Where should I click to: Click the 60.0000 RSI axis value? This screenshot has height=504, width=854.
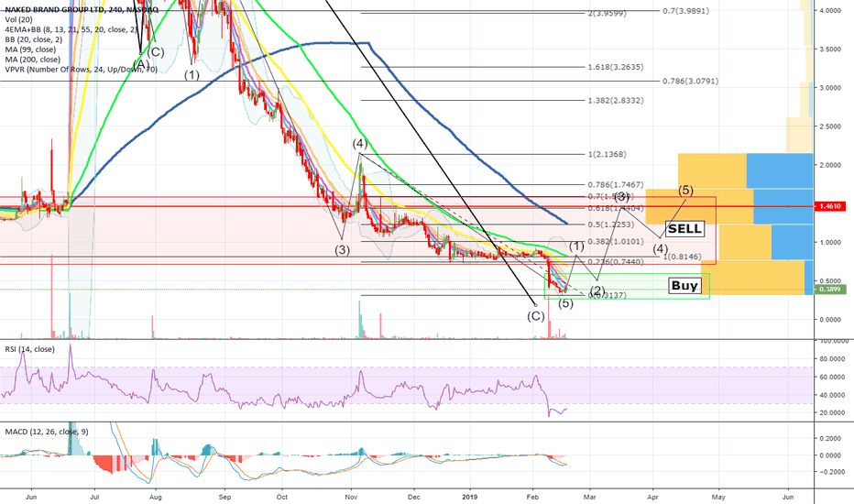tap(832, 377)
